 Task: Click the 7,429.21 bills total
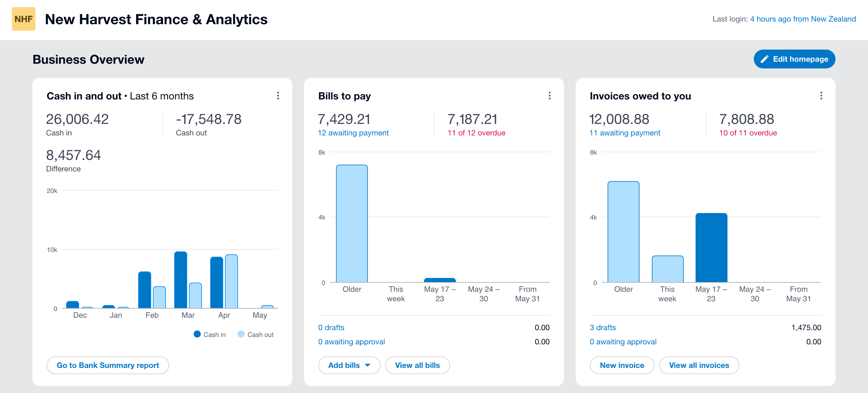click(344, 119)
